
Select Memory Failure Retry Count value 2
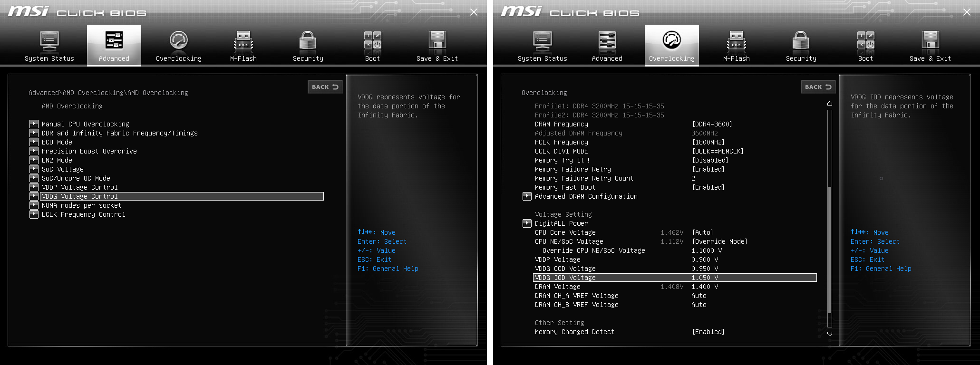click(x=693, y=178)
